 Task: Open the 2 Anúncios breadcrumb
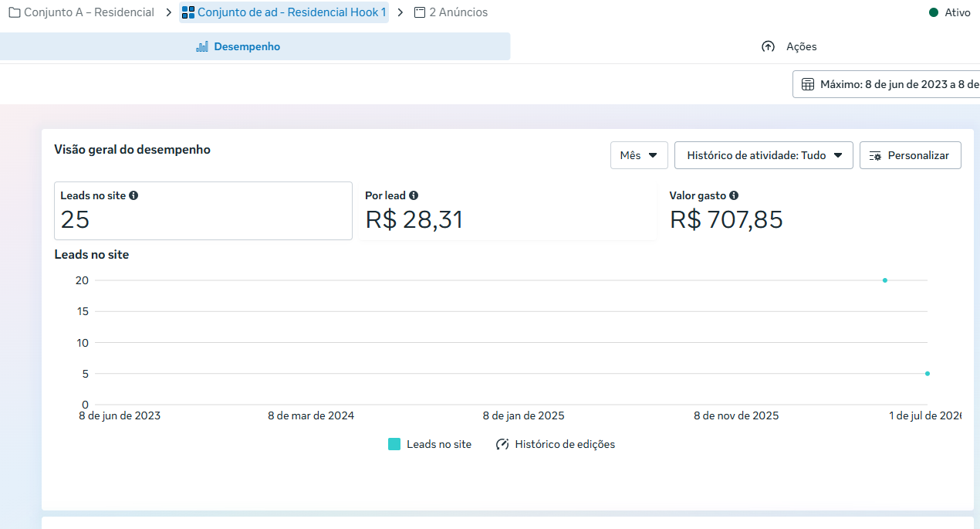[x=458, y=12]
